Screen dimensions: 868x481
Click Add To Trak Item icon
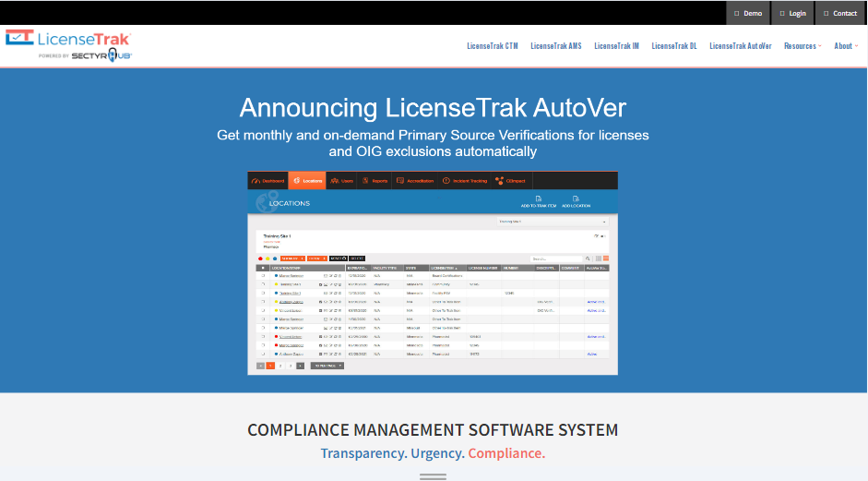tap(538, 201)
